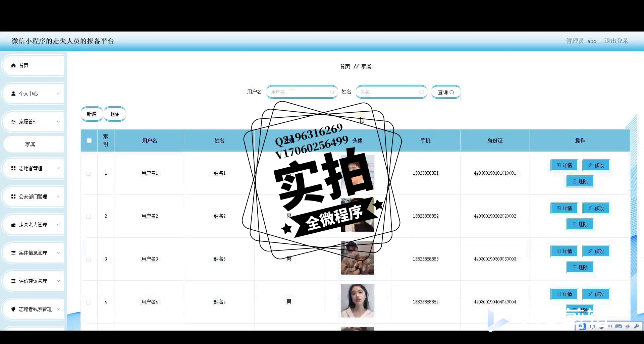Select the 家属 submenu item
644x344 pixels.
33,144
